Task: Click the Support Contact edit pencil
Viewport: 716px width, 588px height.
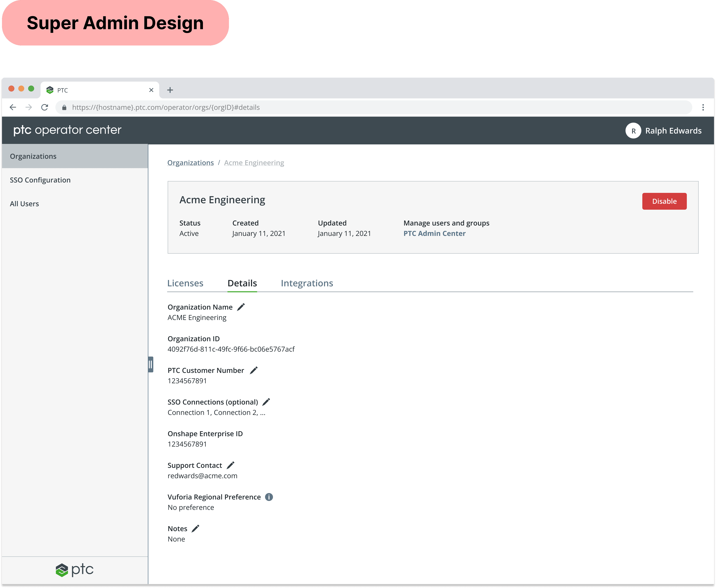Action: 230,465
